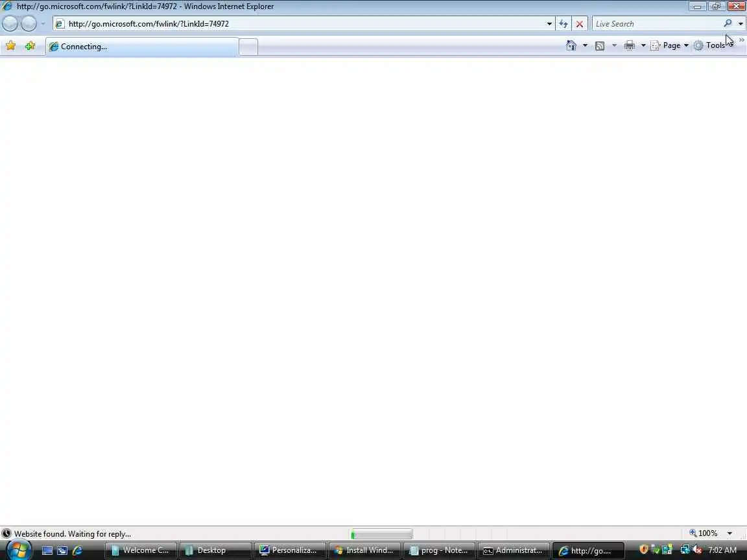Click the Forward navigation button
Viewport: 747px width, 560px height.
[29, 23]
